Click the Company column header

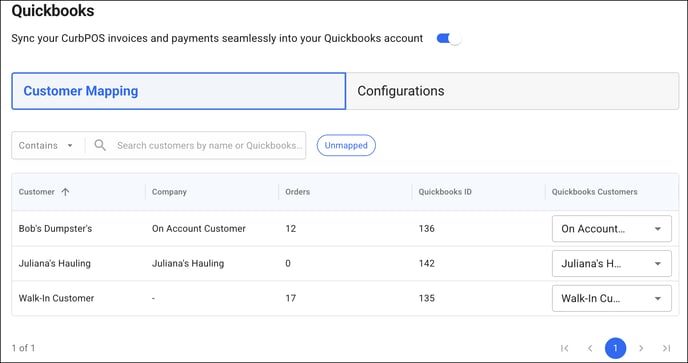point(169,192)
